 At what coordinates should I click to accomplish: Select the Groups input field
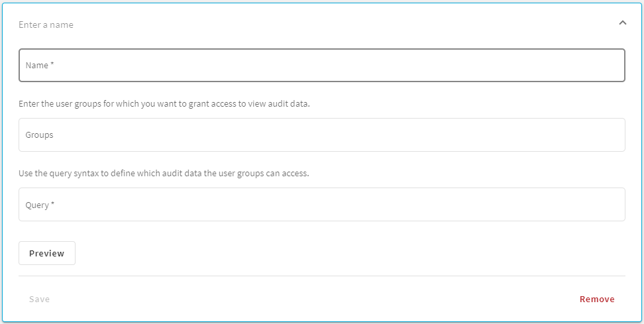322,135
